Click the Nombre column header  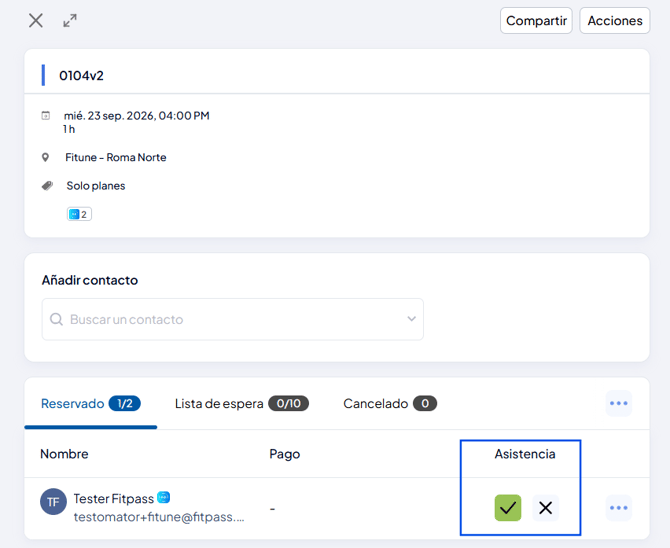[x=64, y=454]
